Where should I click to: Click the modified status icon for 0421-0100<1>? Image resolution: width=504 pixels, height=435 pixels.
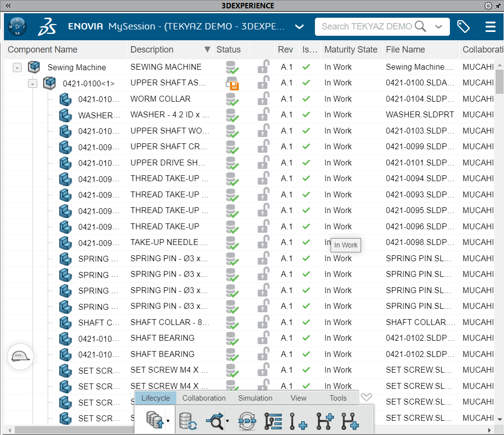pos(232,83)
